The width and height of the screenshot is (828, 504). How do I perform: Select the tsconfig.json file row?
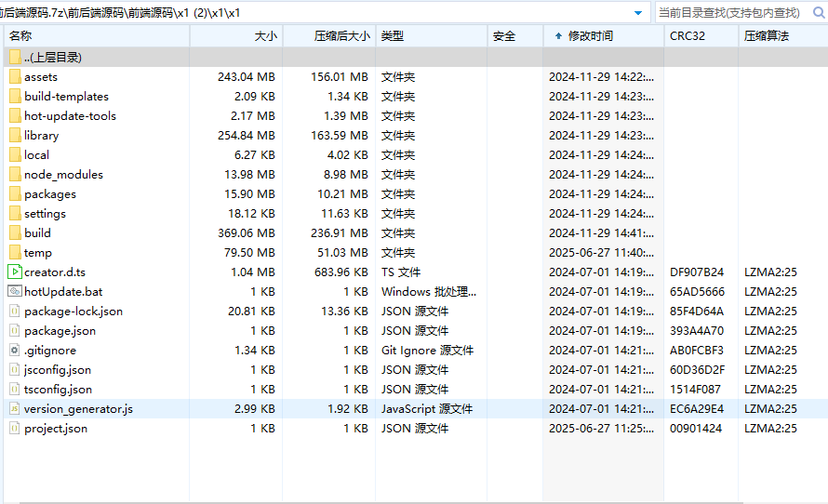click(x=58, y=390)
